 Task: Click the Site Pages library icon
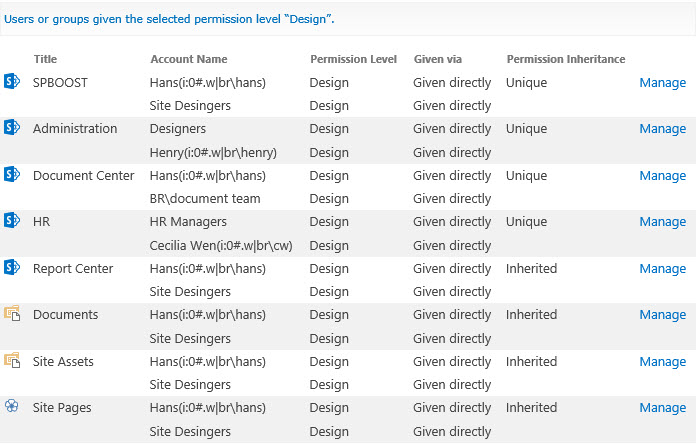tap(12, 405)
